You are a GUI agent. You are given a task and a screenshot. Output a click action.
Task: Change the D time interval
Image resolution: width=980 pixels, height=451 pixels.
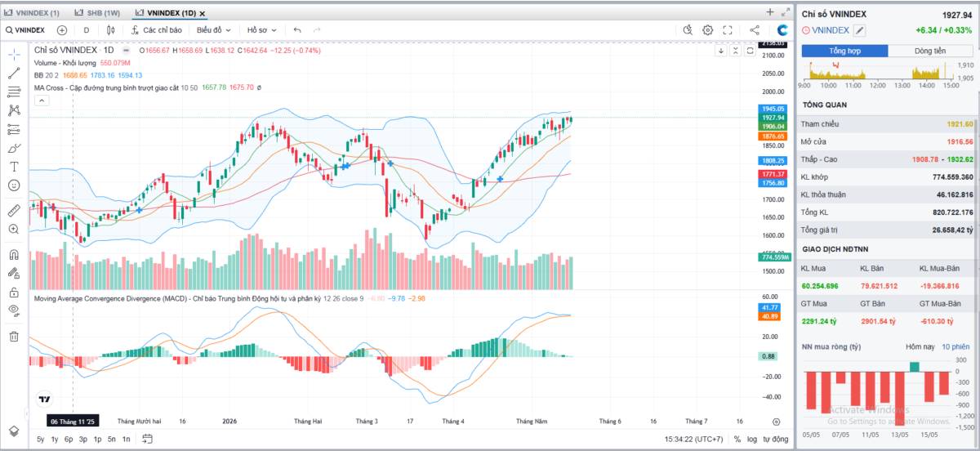click(87, 30)
